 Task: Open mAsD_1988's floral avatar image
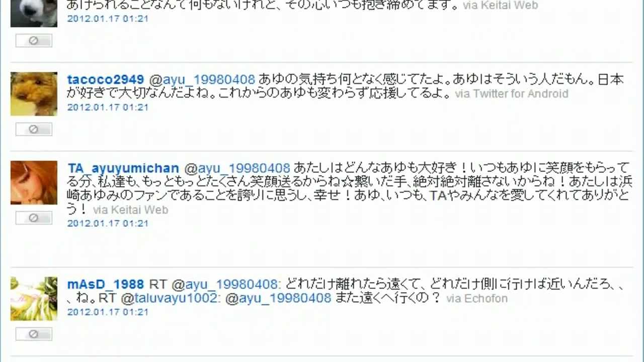pos(34,299)
